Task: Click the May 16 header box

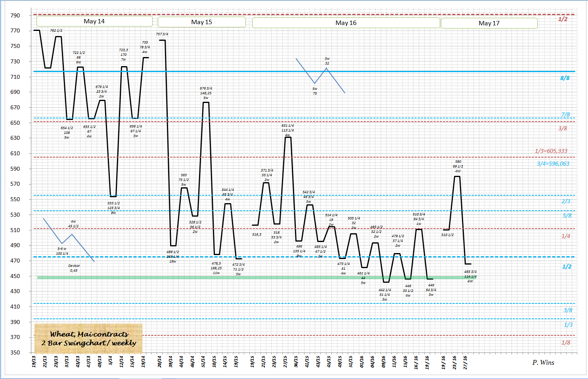Action: click(346, 23)
